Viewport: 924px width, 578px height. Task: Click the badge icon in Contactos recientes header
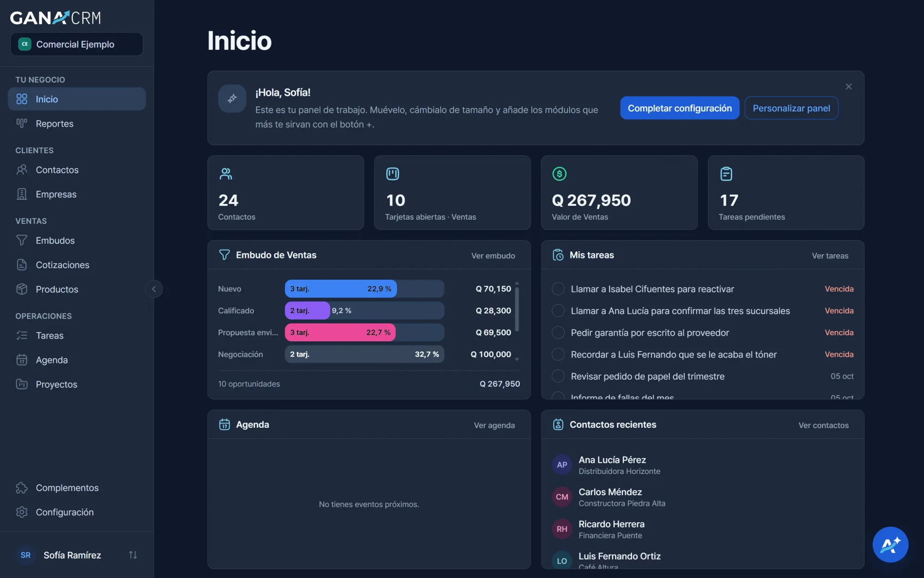(558, 424)
